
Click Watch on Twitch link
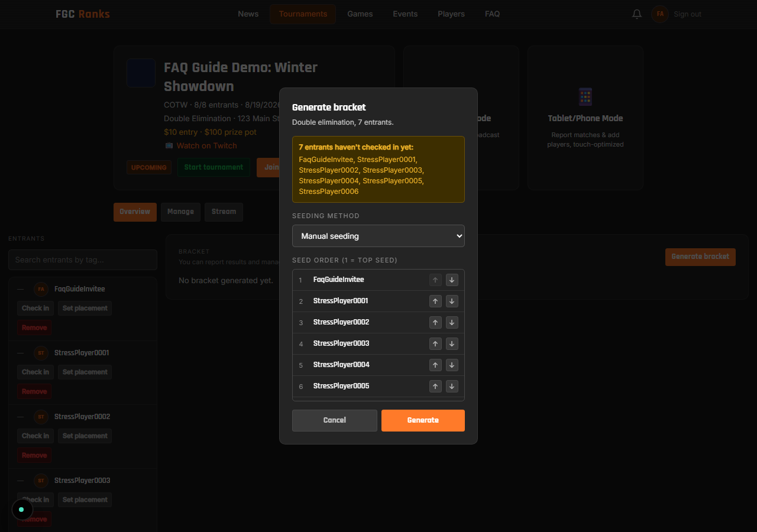(206, 146)
